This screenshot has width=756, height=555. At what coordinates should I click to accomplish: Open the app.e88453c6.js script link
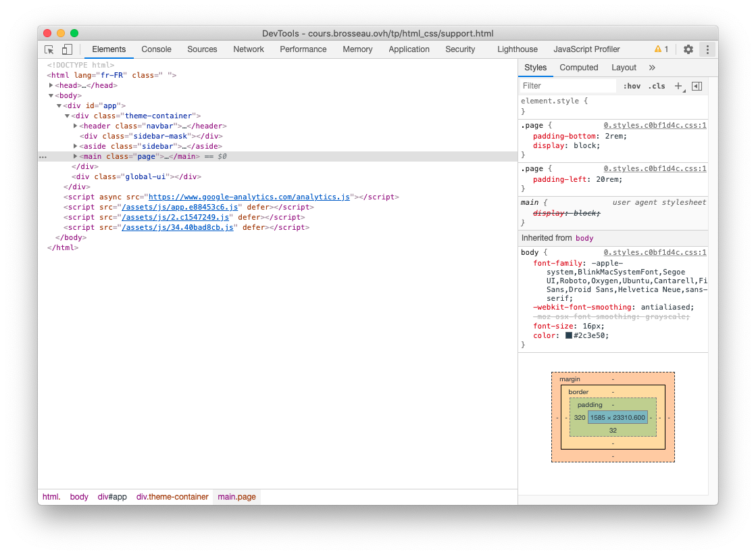[x=180, y=207]
